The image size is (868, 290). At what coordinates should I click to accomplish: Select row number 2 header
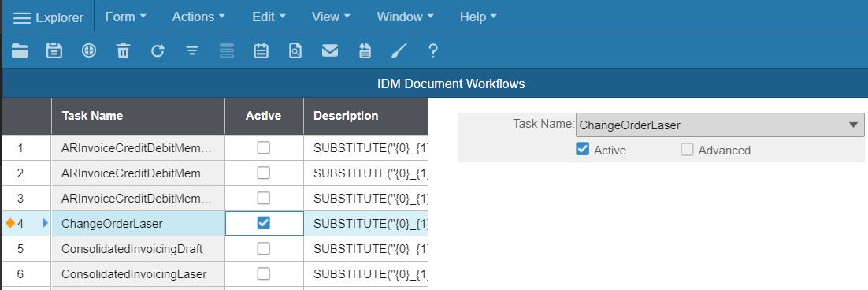tap(26, 173)
